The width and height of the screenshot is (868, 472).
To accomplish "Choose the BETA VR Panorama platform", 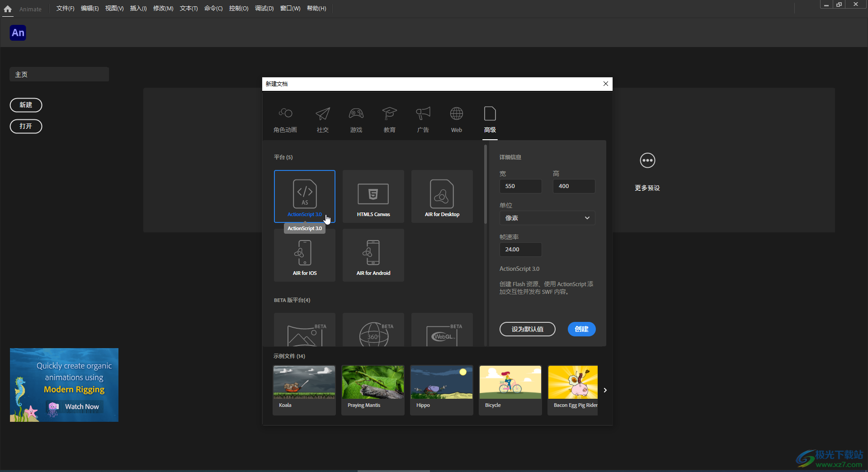I will pos(305,330).
